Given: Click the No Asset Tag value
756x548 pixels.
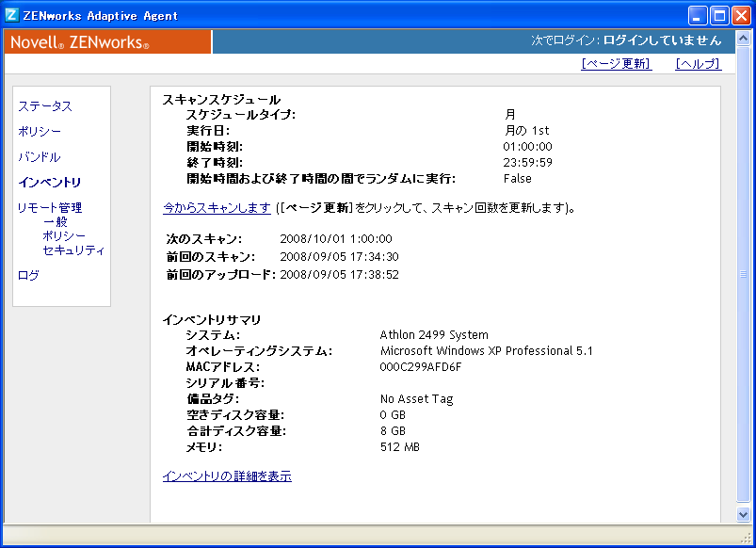Looking at the screenshot, I should coord(416,399).
